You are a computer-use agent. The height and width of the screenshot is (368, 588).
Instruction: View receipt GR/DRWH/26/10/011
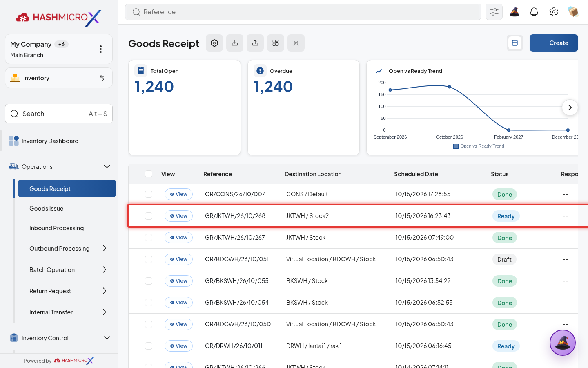coord(178,346)
